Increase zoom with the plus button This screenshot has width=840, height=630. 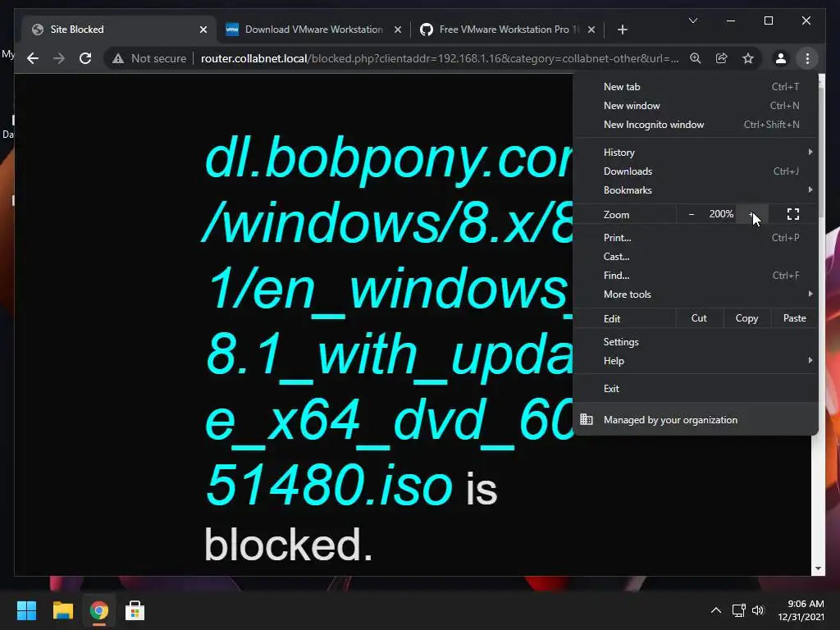(752, 214)
